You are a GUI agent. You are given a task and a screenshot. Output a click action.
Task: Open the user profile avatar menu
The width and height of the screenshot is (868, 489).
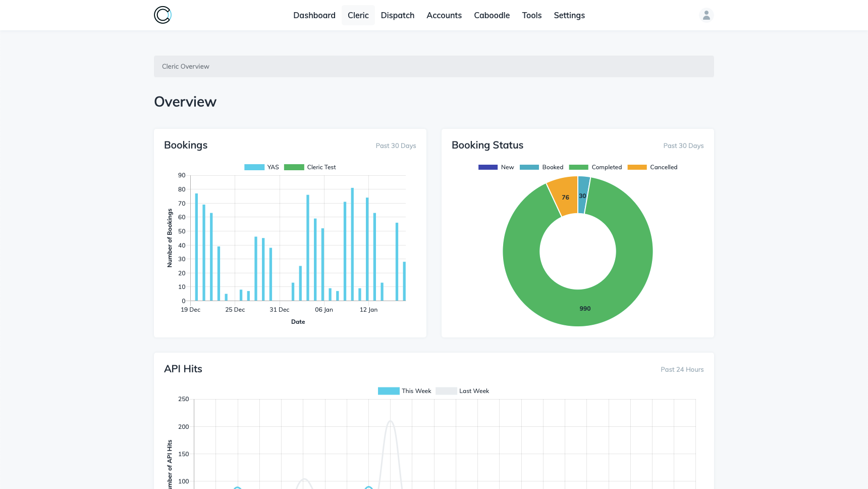pyautogui.click(x=707, y=15)
